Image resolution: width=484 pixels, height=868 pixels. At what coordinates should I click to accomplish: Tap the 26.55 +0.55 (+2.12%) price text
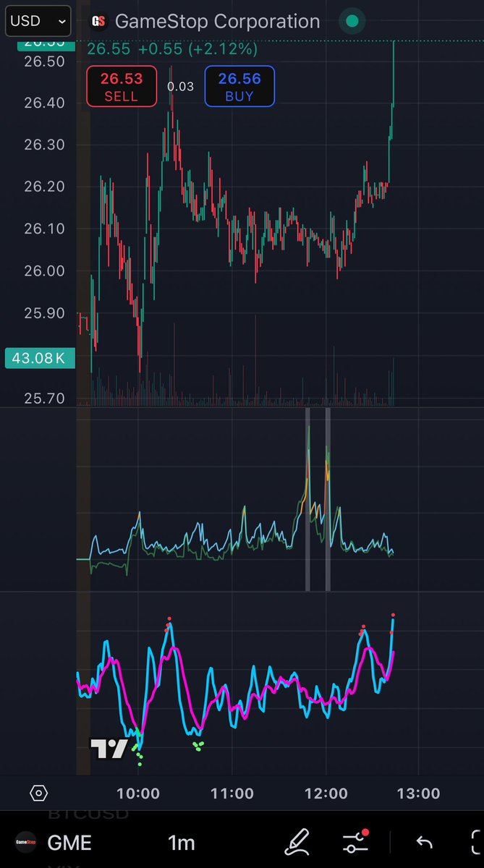click(x=172, y=50)
